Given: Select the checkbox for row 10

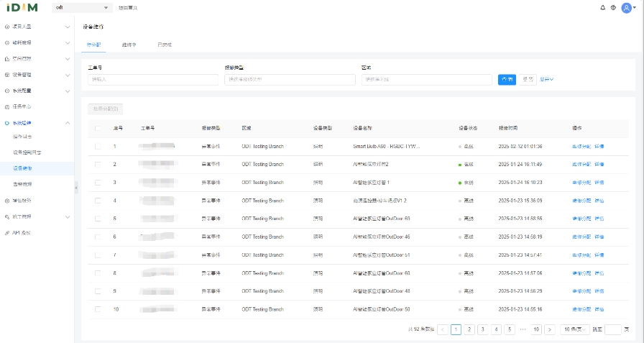Looking at the screenshot, I should click(x=98, y=309).
